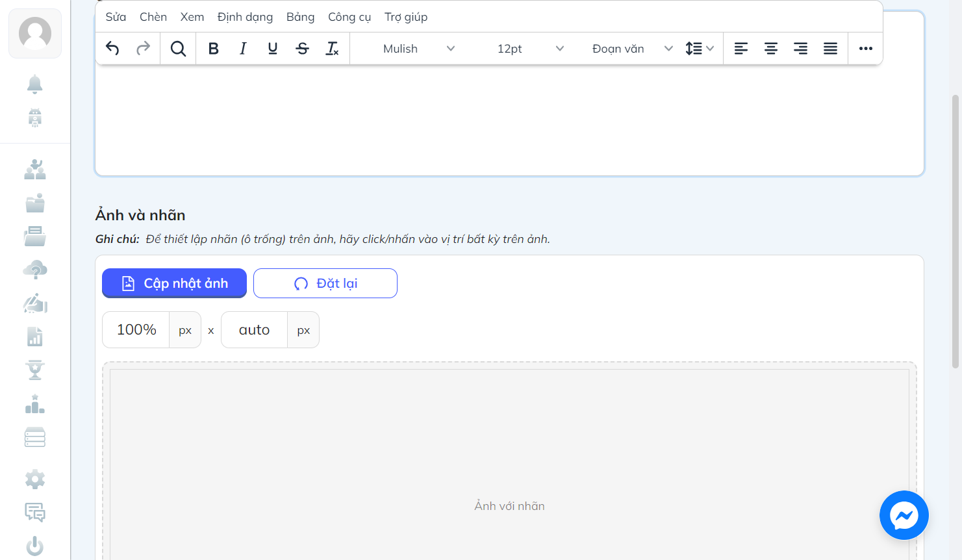Click the Đặt lại reset button

[325, 283]
